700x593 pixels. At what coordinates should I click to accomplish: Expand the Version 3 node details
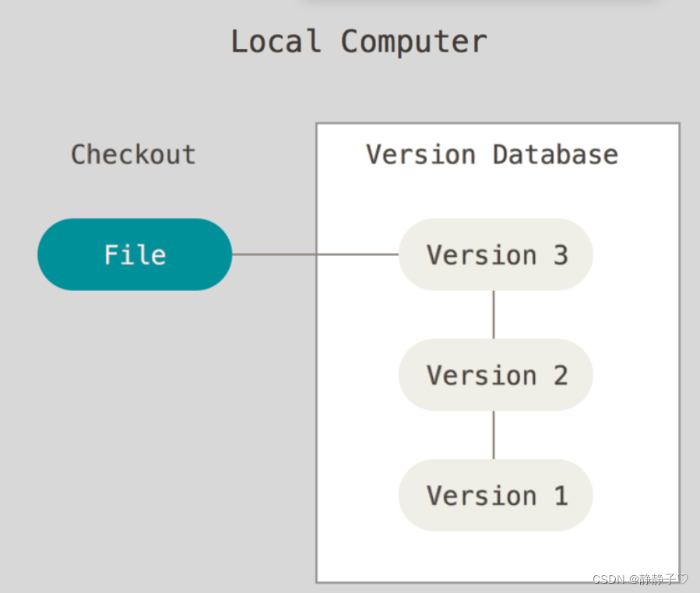(495, 254)
